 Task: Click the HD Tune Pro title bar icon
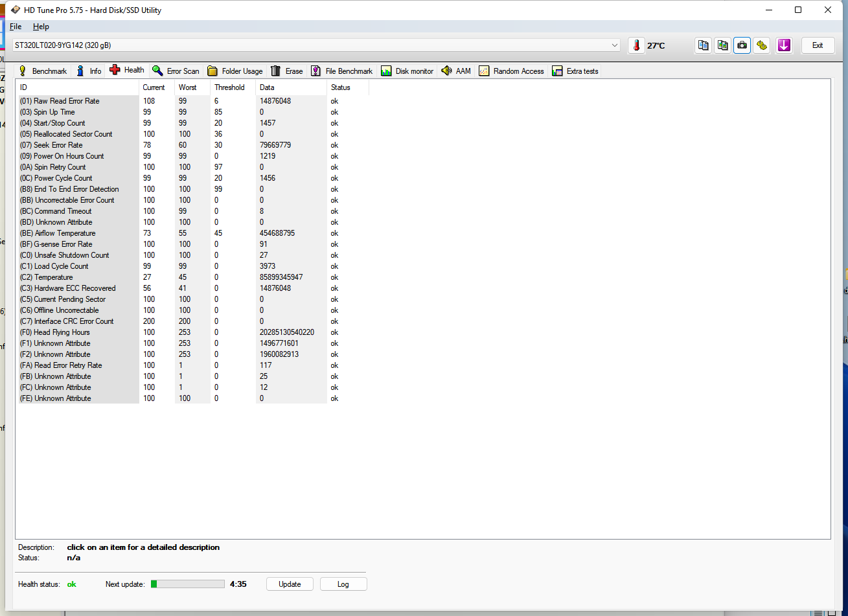15,10
